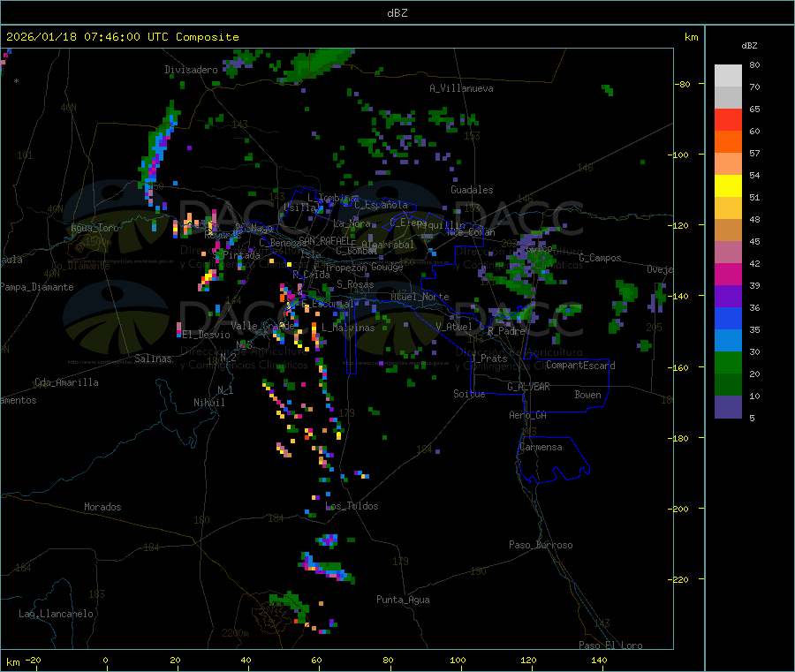Click the Morados location label
The image size is (795, 672).
(x=102, y=507)
